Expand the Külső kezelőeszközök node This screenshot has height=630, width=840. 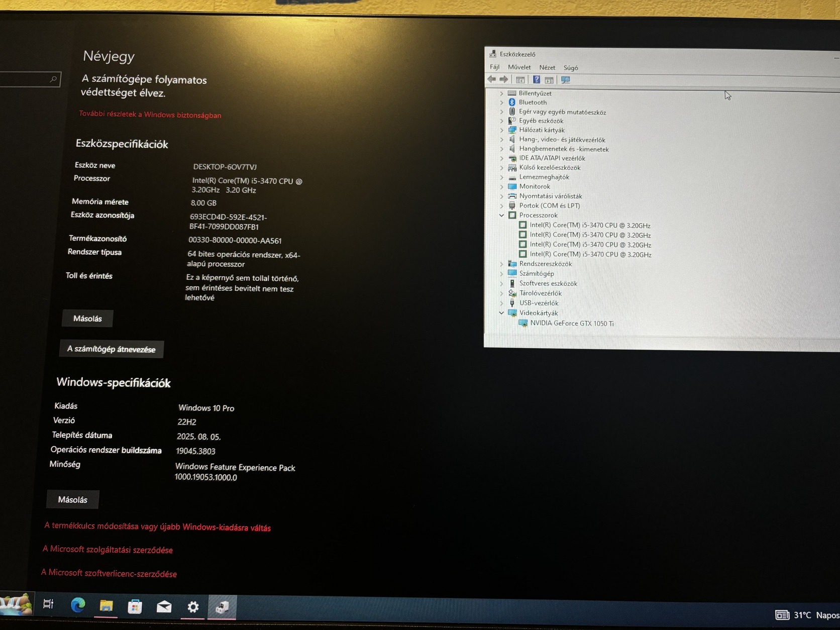(501, 168)
